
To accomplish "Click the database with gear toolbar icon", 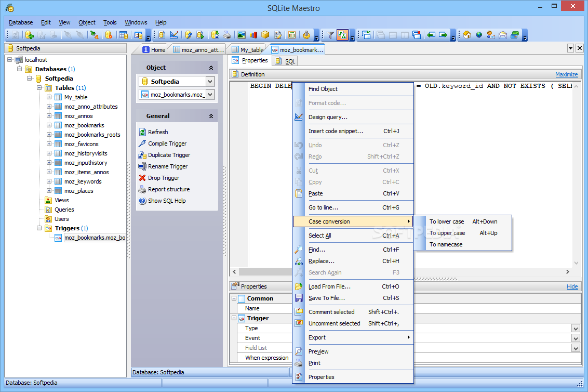I will point(109,35).
